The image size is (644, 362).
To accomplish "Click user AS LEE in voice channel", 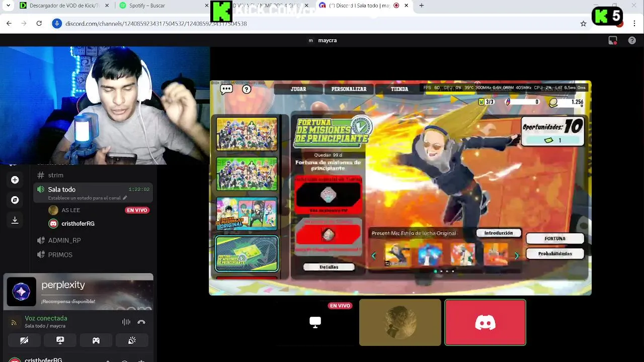I will [70, 210].
